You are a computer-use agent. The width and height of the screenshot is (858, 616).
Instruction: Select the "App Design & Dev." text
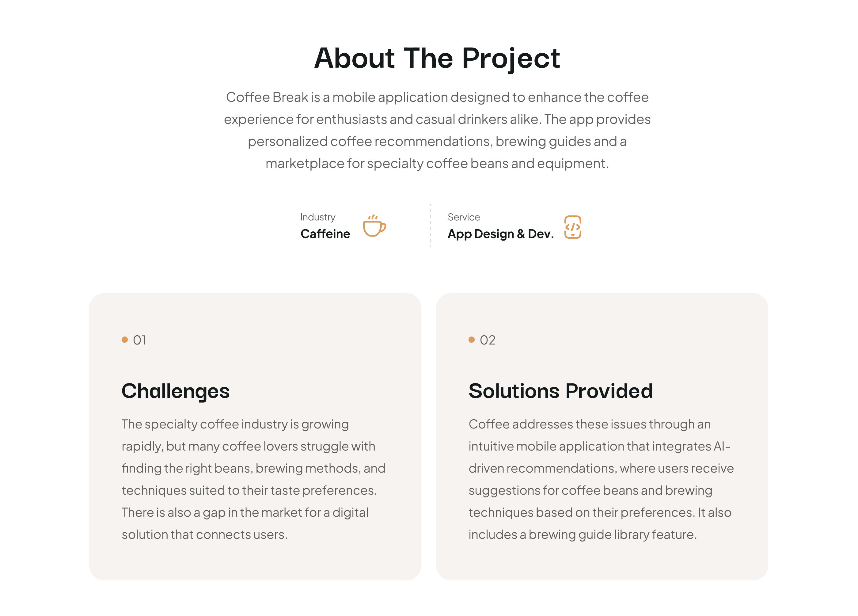[x=500, y=234]
